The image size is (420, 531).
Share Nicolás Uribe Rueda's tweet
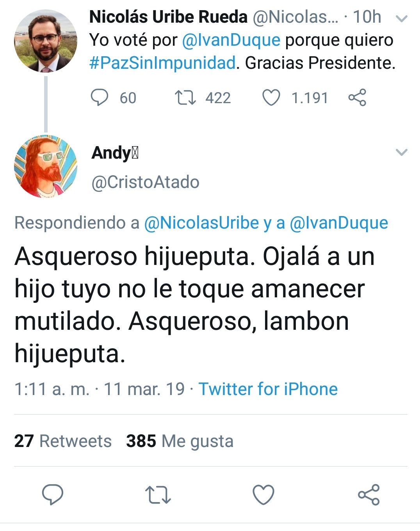click(x=357, y=98)
